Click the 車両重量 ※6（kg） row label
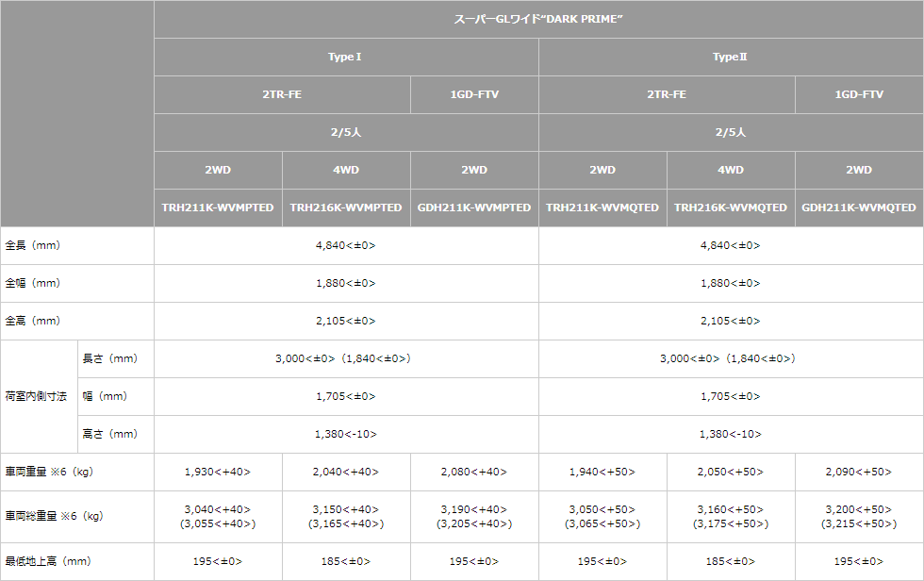This screenshot has width=924, height=581. click(x=77, y=472)
